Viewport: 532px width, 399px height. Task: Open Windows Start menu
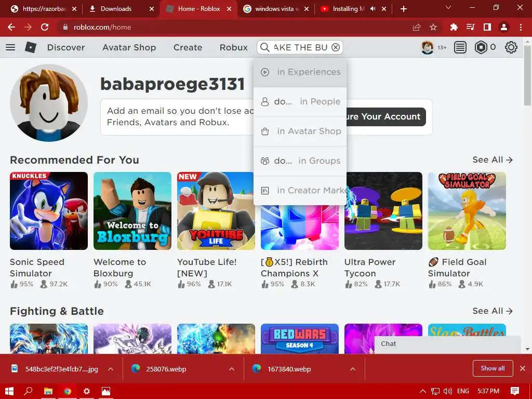pos(9,391)
